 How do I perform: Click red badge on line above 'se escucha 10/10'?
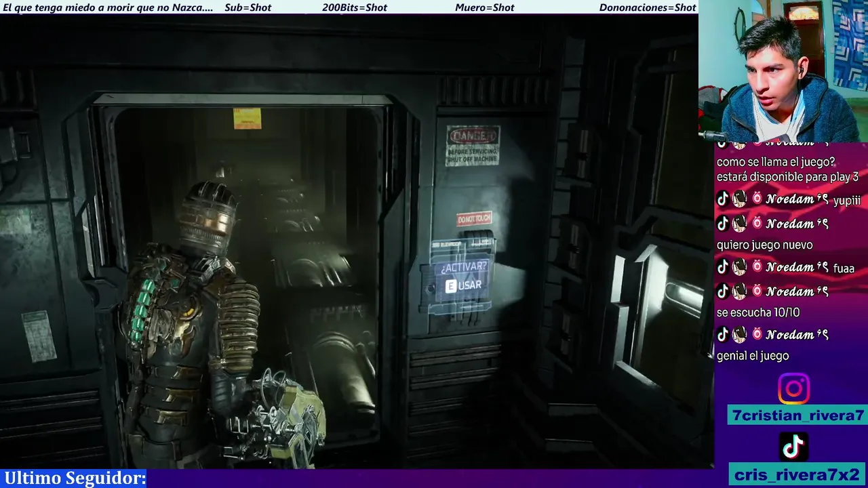coord(757,291)
